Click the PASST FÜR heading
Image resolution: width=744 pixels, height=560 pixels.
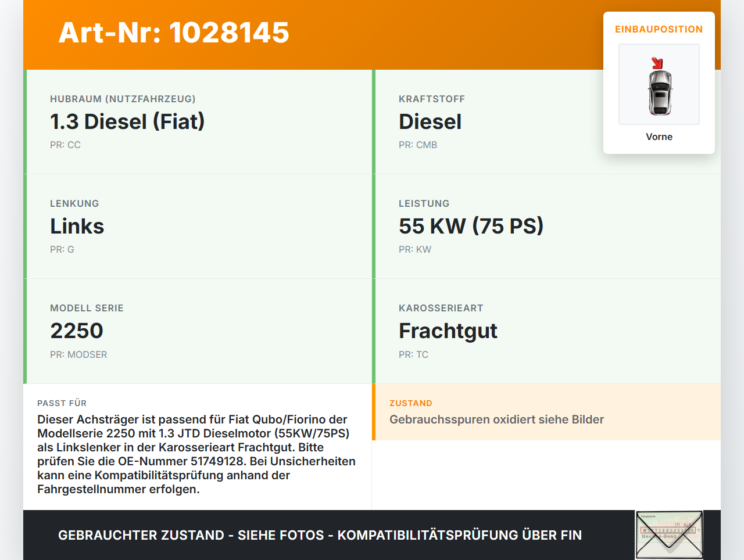tap(62, 403)
